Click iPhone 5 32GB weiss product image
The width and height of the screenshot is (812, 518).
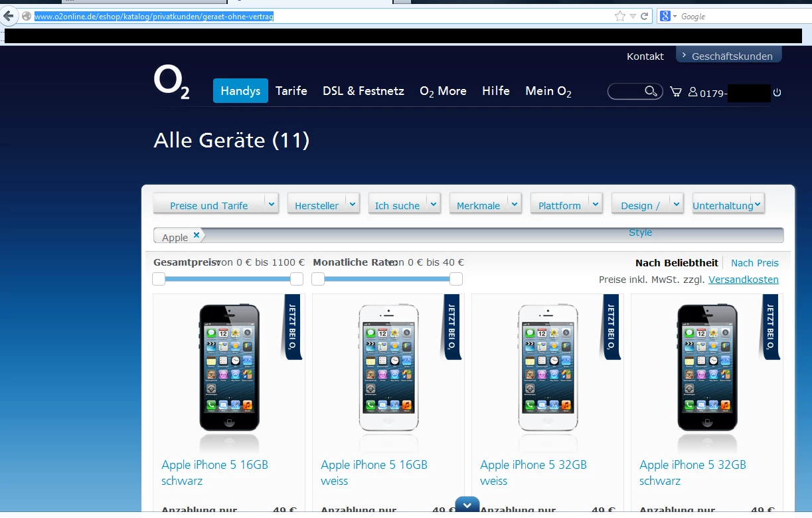pyautogui.click(x=548, y=367)
